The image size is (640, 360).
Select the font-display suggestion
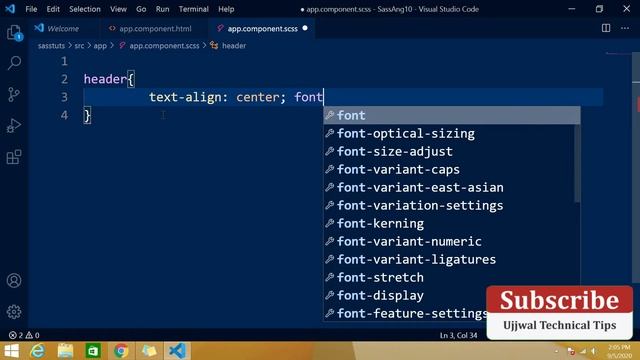405,295
